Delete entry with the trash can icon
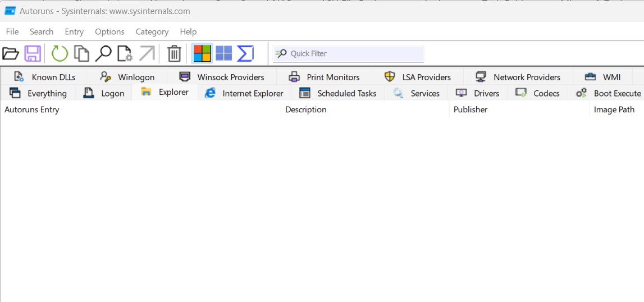This screenshot has height=302, width=644. pyautogui.click(x=174, y=53)
